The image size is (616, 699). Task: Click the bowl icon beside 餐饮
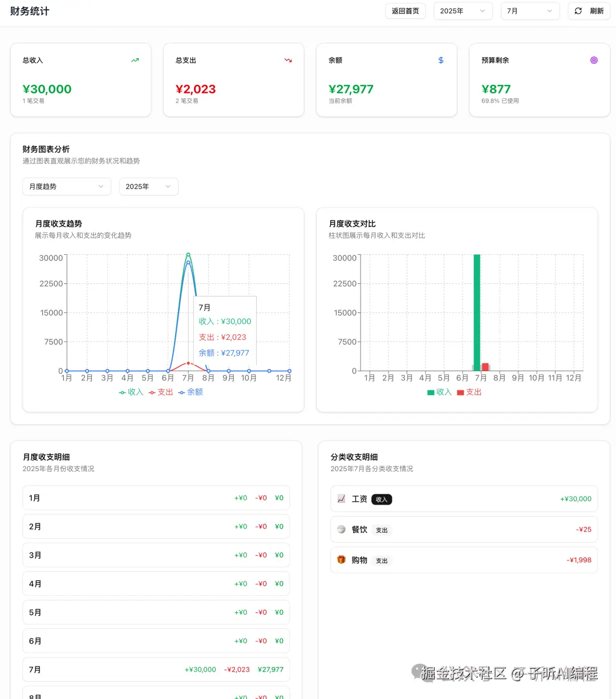pos(341,529)
